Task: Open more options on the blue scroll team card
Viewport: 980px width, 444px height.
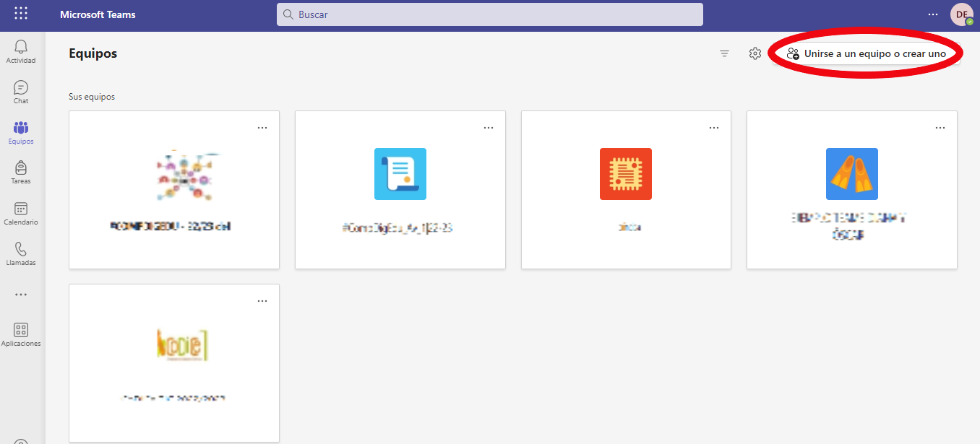Action: click(x=489, y=128)
